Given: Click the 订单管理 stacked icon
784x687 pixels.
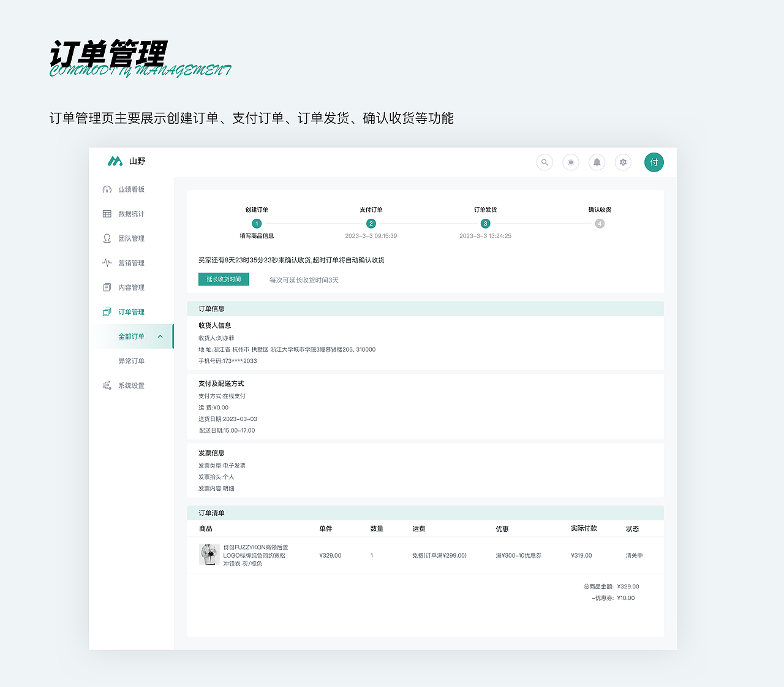Looking at the screenshot, I should tap(107, 312).
